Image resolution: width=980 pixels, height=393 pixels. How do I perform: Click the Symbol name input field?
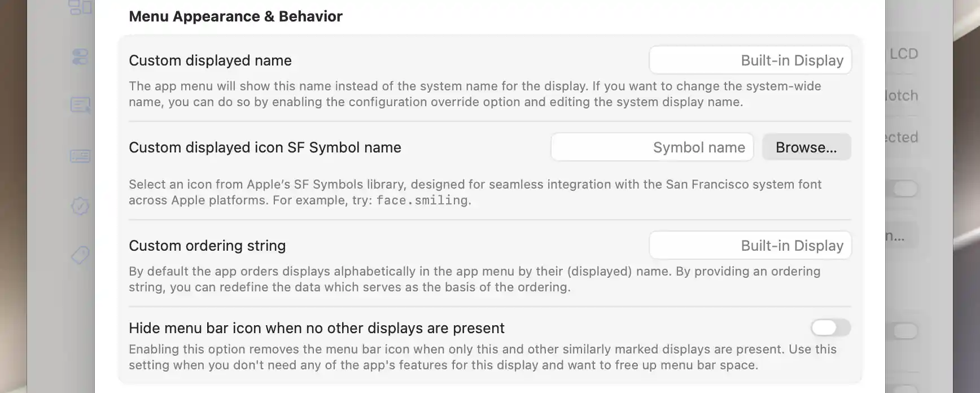652,147
